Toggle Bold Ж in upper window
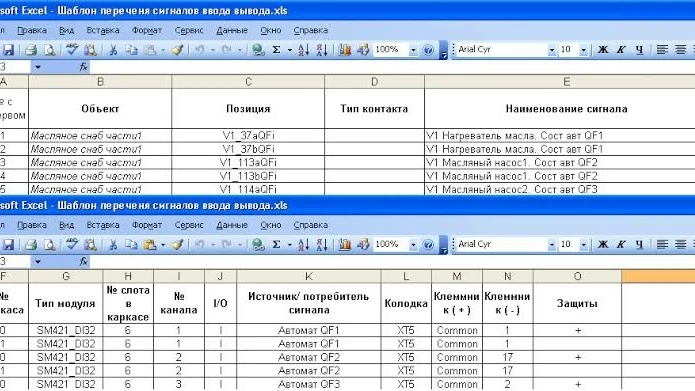Viewport: 695px width, 391px height. pos(603,50)
